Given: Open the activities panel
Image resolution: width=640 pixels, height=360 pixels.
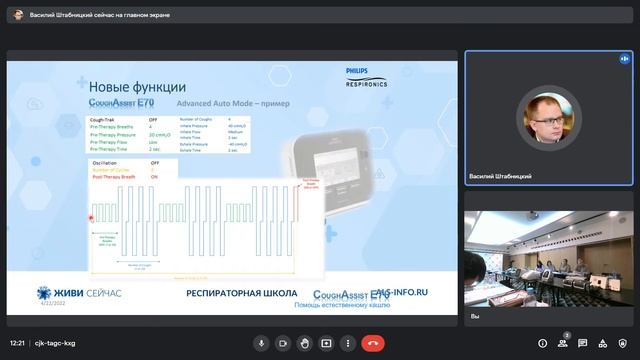Looking at the screenshot, I should [602, 344].
